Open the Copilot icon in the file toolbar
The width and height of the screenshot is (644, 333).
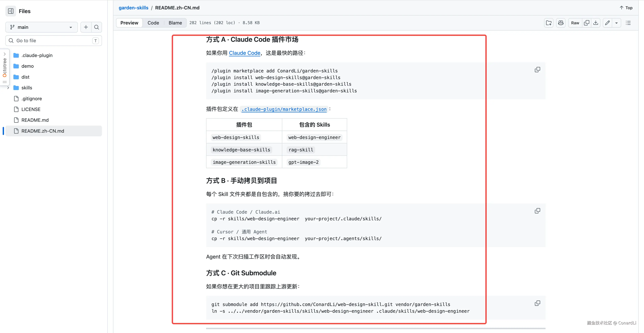(x=561, y=23)
